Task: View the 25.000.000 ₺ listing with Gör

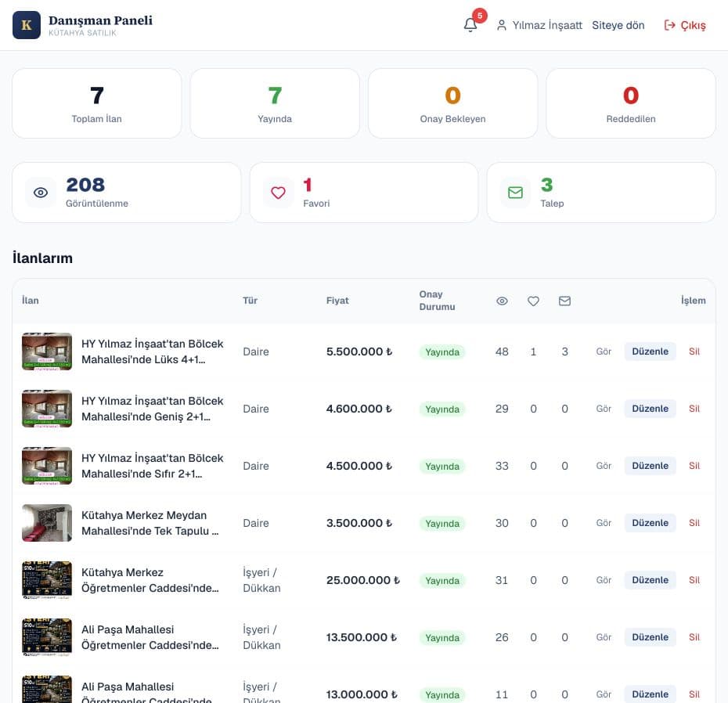Action: [x=604, y=580]
